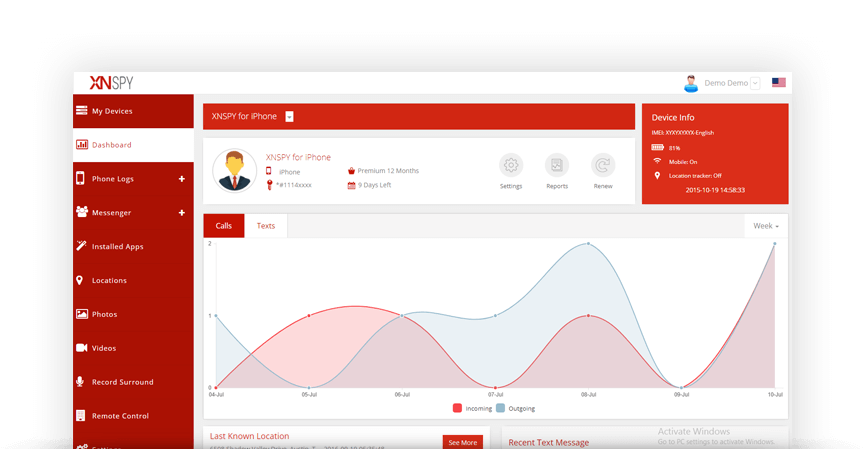Click the 9 Days Left text
The image size is (864, 449).
pyautogui.click(x=375, y=185)
